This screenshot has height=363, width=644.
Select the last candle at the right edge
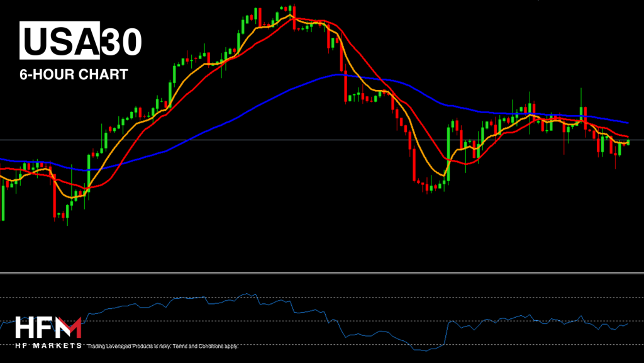[628, 142]
